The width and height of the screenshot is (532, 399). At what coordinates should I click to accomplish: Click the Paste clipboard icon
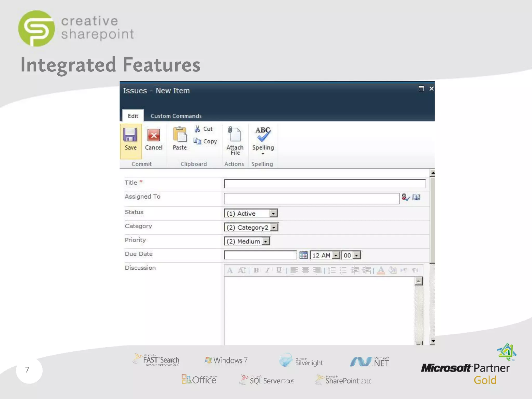[180, 135]
